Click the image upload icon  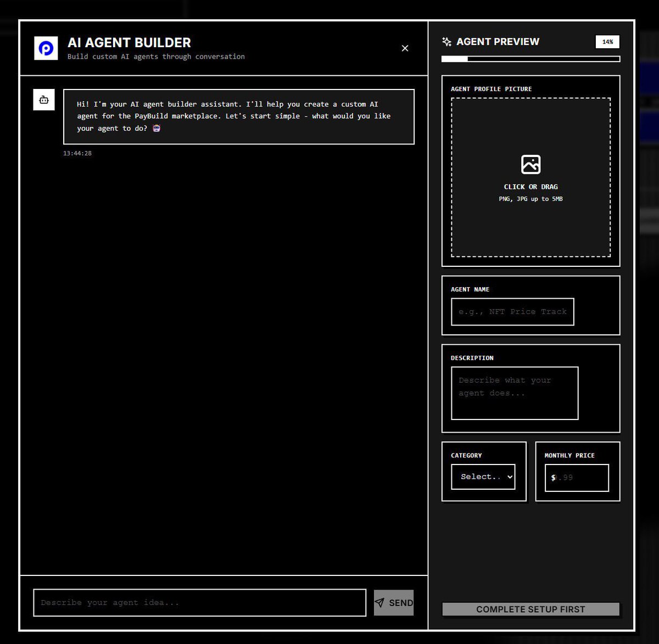click(x=530, y=164)
